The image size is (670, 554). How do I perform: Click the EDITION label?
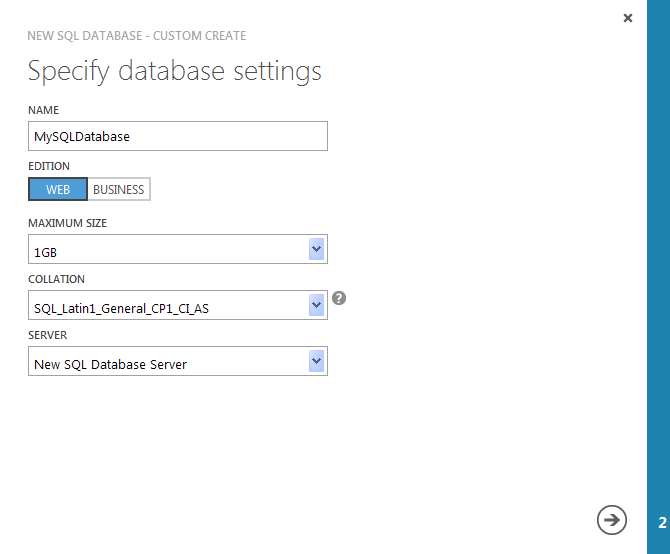click(49, 167)
